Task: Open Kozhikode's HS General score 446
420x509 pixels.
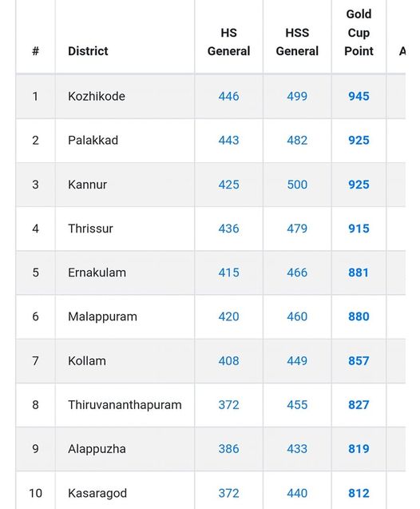Action: point(228,96)
